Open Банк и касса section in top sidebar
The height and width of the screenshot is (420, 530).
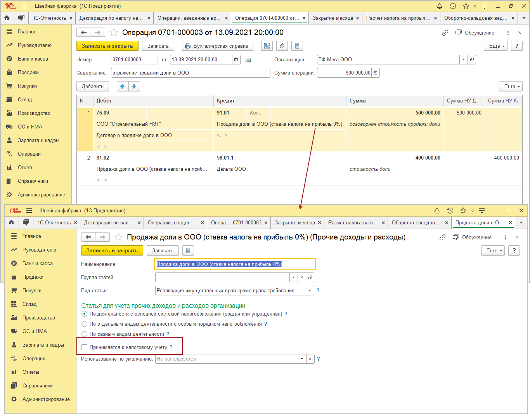[x=33, y=59]
